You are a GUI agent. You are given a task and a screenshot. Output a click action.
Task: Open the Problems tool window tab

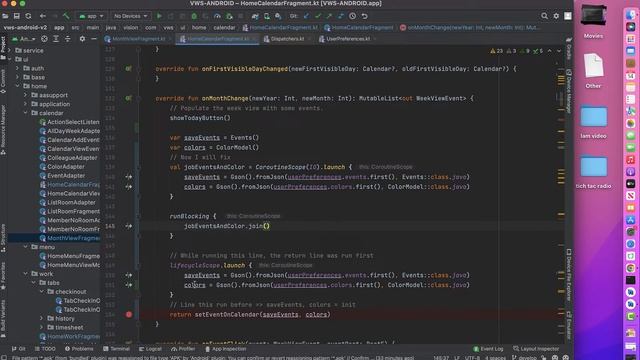tap(79, 349)
